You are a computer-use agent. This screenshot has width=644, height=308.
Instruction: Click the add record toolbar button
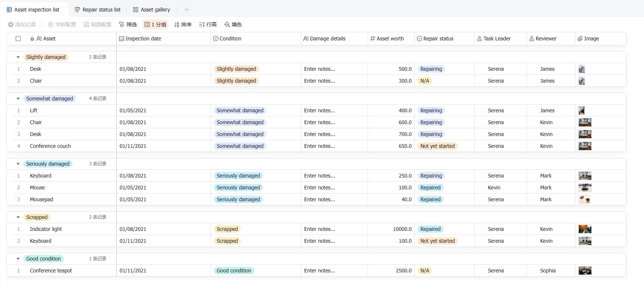22,24
